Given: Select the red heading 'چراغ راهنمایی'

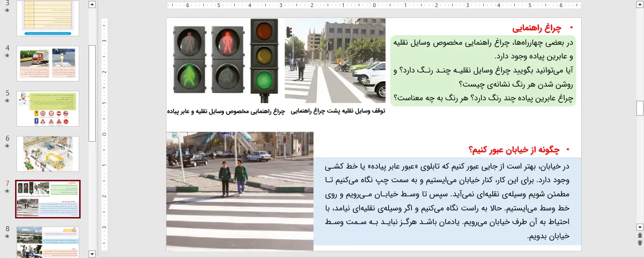Looking at the screenshot, I should click(x=537, y=28).
